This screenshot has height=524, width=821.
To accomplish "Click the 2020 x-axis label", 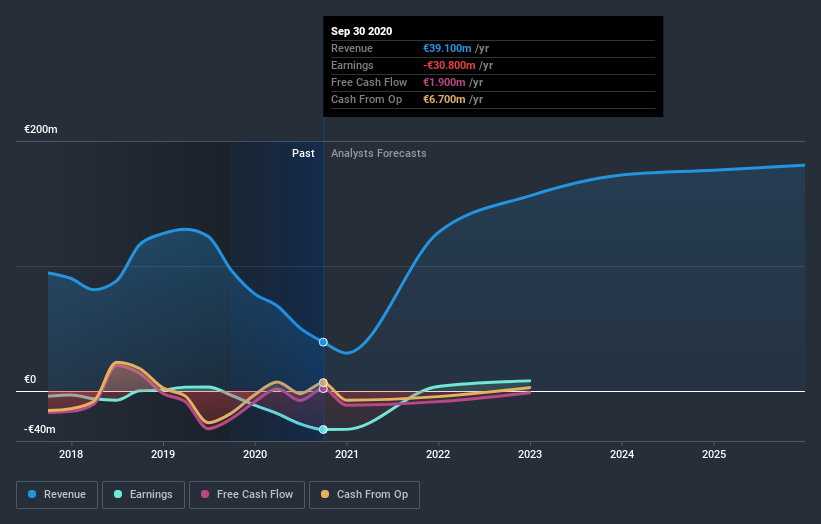I will pos(255,454).
